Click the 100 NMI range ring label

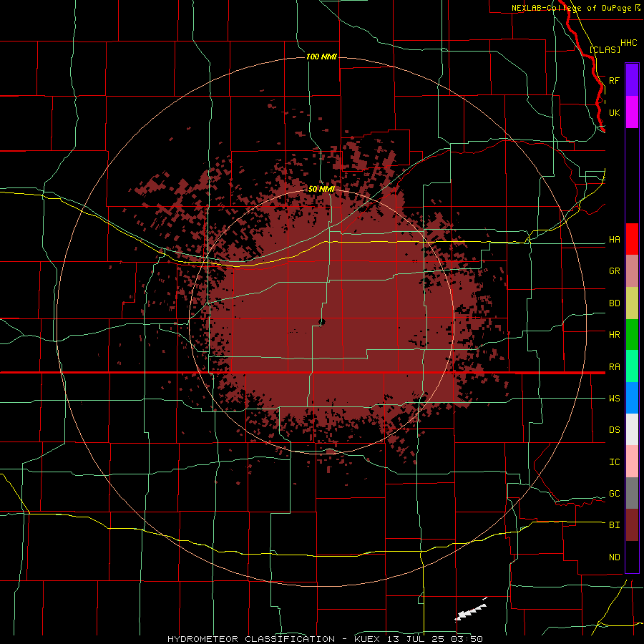point(321,57)
